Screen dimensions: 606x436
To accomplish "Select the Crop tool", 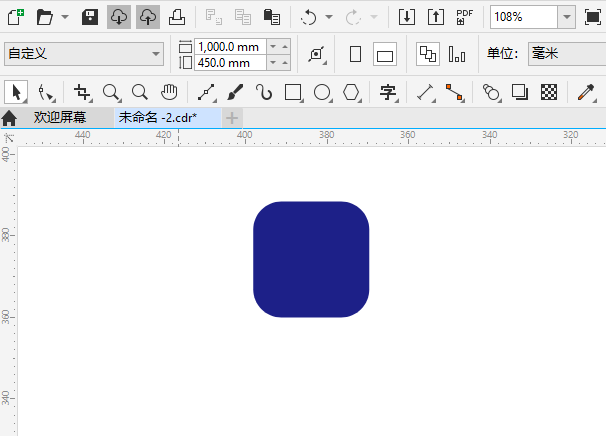I will click(x=82, y=92).
